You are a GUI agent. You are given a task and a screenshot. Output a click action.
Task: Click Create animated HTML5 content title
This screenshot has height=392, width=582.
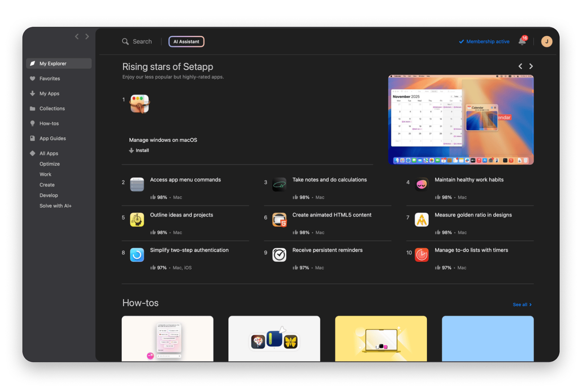[332, 215]
